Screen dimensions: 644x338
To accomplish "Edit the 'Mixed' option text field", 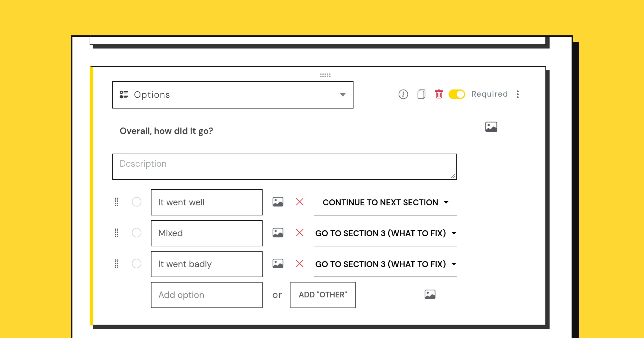I will point(207,233).
